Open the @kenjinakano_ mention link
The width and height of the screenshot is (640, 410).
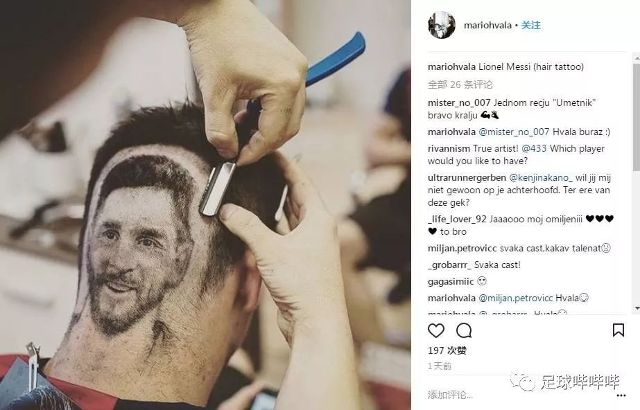pos(541,177)
